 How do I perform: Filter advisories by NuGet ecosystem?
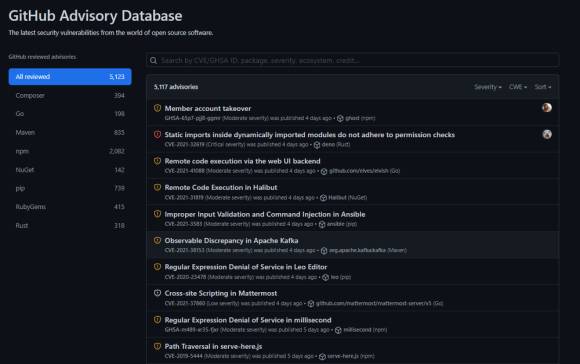pyautogui.click(x=70, y=170)
